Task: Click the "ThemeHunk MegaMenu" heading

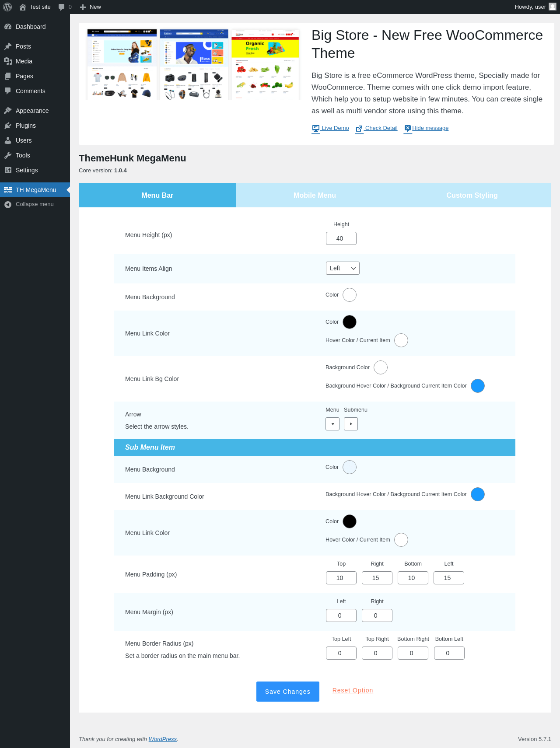Action: [133, 158]
